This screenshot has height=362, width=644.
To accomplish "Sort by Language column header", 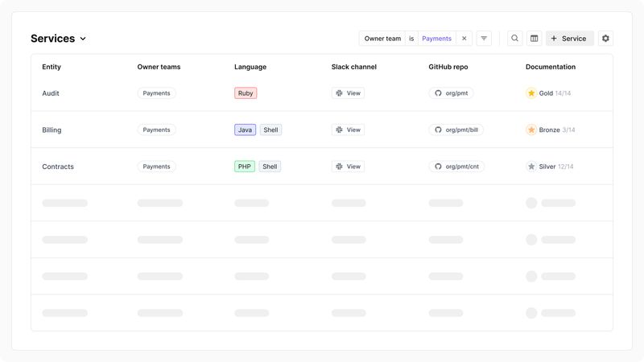I will click(x=250, y=67).
